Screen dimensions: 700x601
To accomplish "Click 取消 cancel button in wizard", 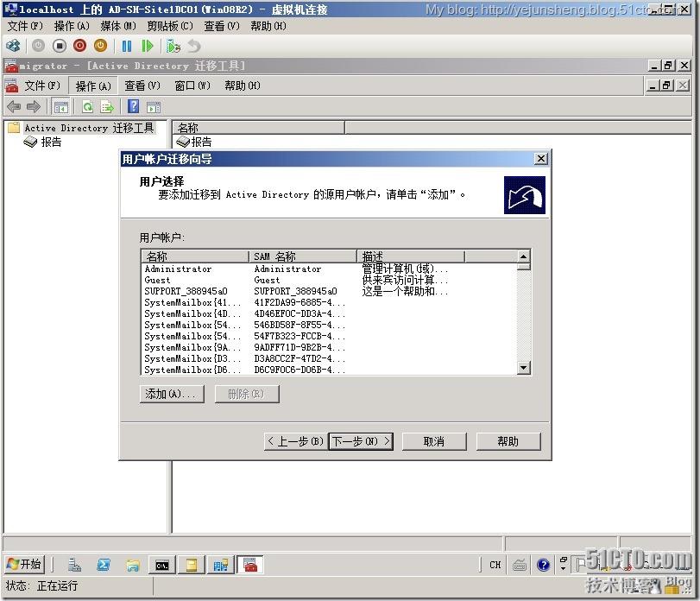I will [434, 441].
